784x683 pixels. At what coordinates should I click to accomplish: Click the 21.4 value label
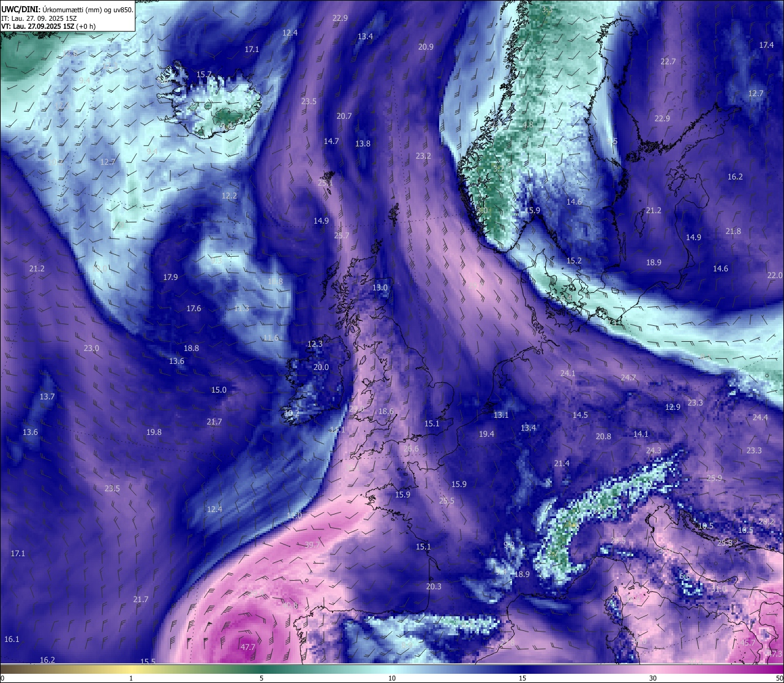[x=562, y=463]
